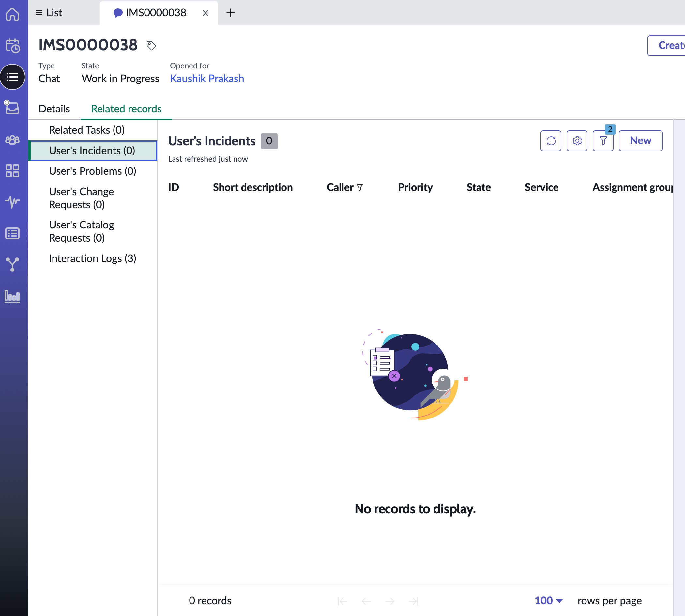The height and width of the screenshot is (616, 685).
Task: Close the IMS0000038 tab
Action: [205, 13]
